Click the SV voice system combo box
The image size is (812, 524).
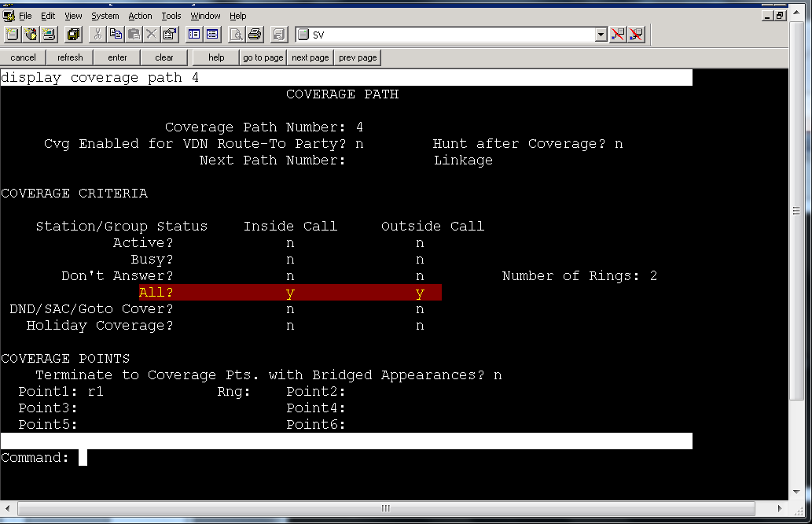click(x=451, y=35)
